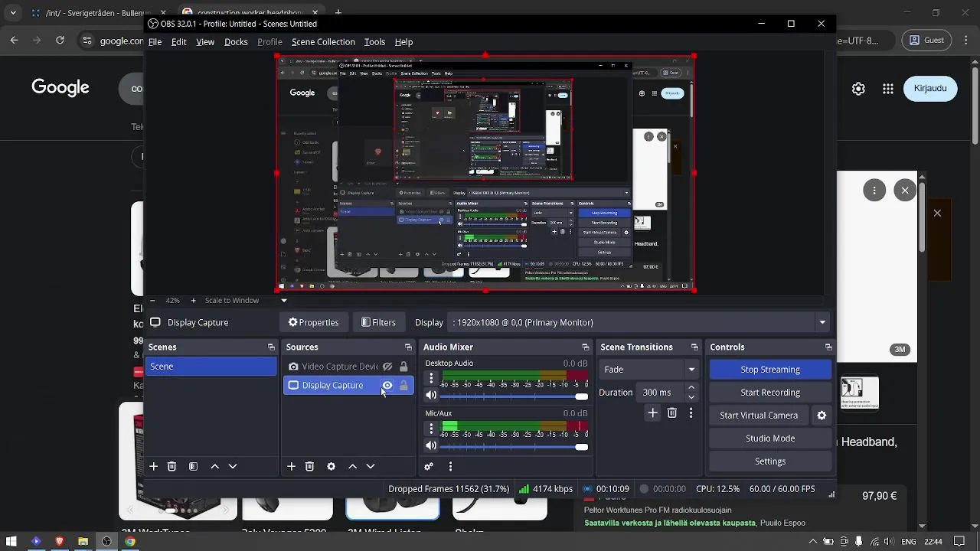This screenshot has width=980, height=551.
Task: Open the File menu
Action: [155, 42]
